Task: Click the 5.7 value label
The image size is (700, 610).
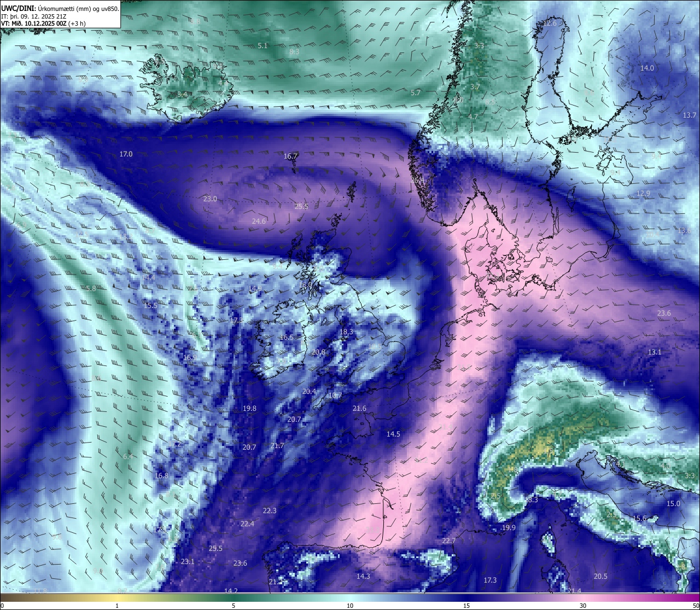Action: coord(416,92)
